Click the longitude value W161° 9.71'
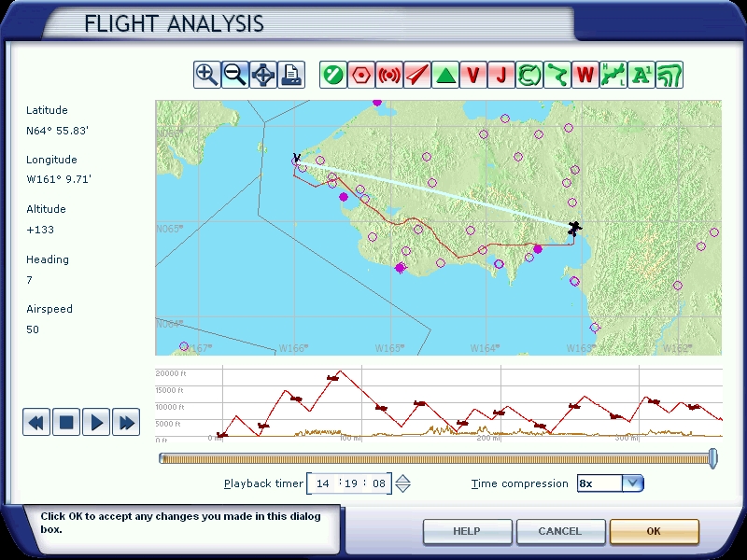The width and height of the screenshot is (747, 560). [x=59, y=179]
